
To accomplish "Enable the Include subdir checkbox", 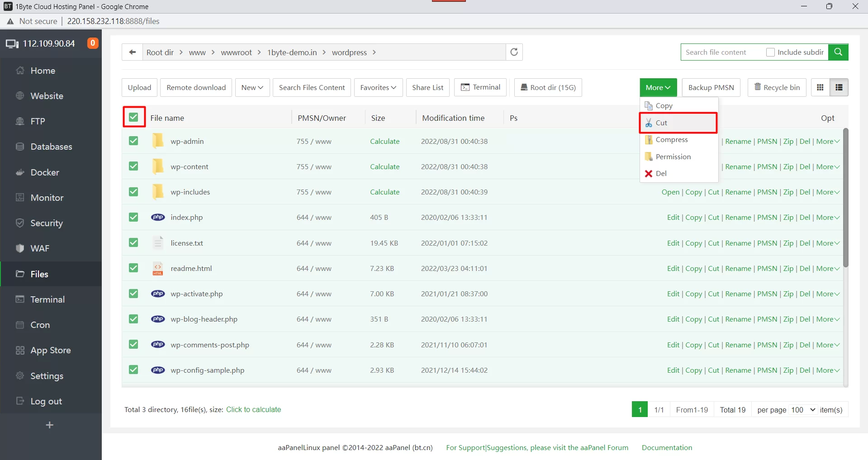I will coord(769,52).
